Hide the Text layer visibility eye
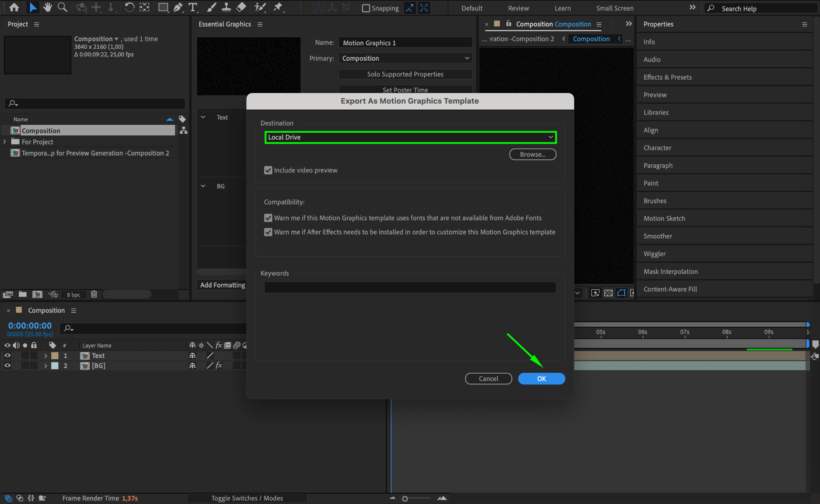820x504 pixels. 7,356
